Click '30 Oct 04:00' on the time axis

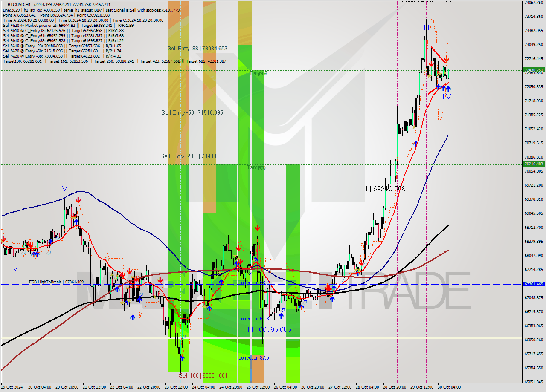click(x=450, y=387)
